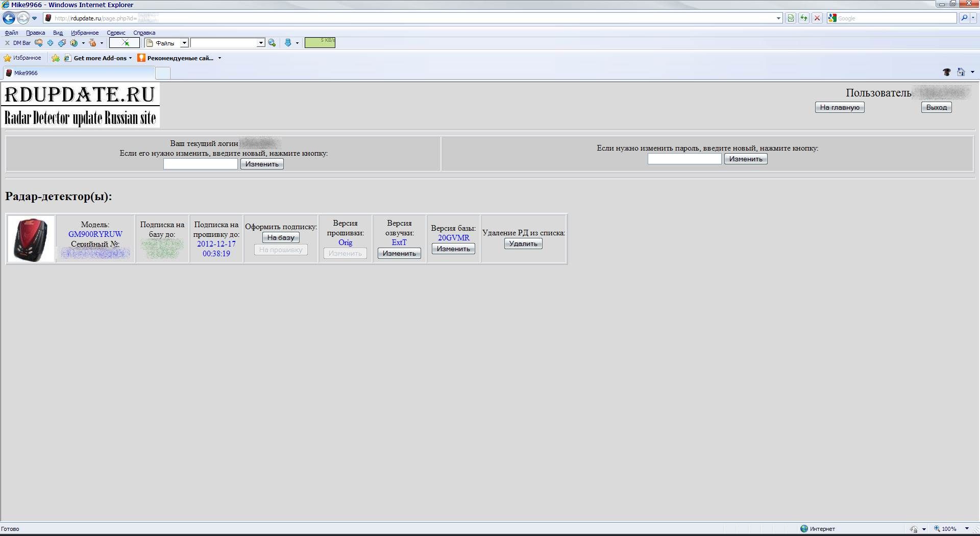Click the radar detector thumbnail image
Viewport: 980px width, 536px height.
pyautogui.click(x=31, y=239)
